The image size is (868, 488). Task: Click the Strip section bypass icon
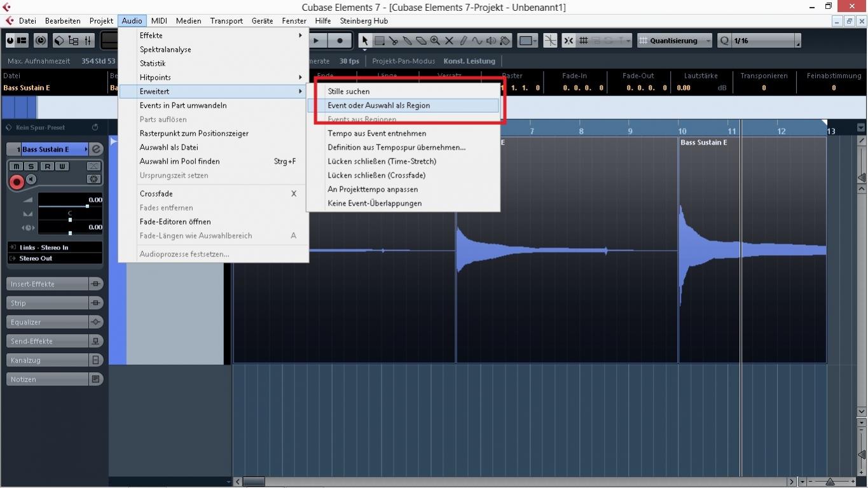(95, 303)
